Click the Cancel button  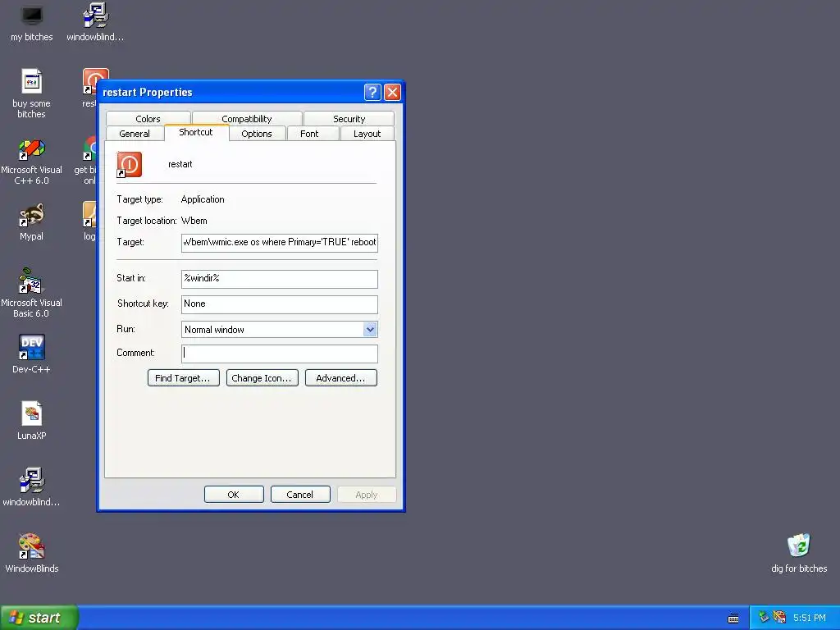(x=300, y=495)
